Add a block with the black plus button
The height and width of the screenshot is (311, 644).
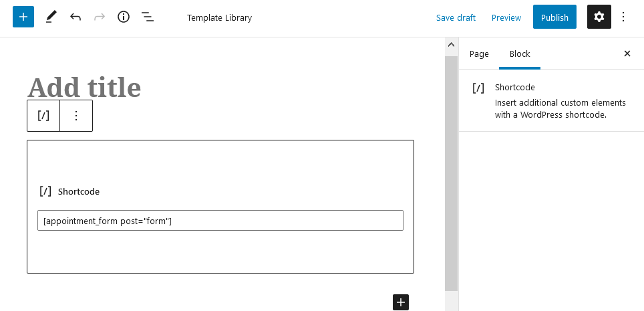coord(401,302)
